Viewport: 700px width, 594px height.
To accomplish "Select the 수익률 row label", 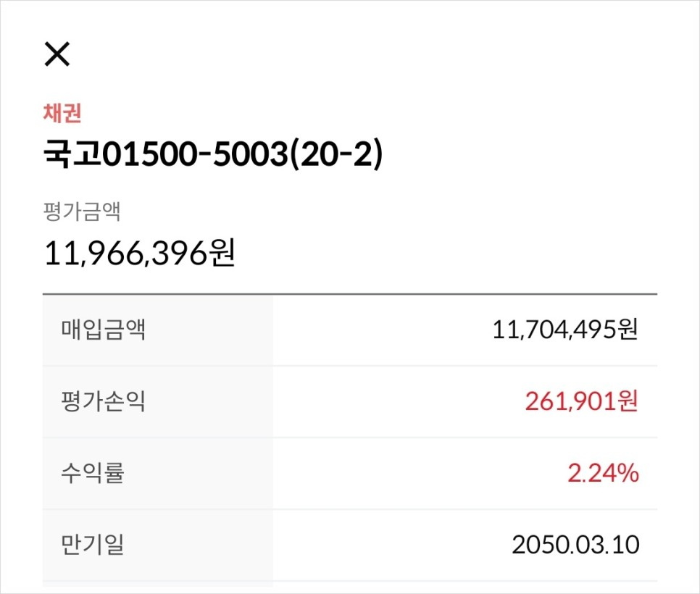I will coord(93,472).
